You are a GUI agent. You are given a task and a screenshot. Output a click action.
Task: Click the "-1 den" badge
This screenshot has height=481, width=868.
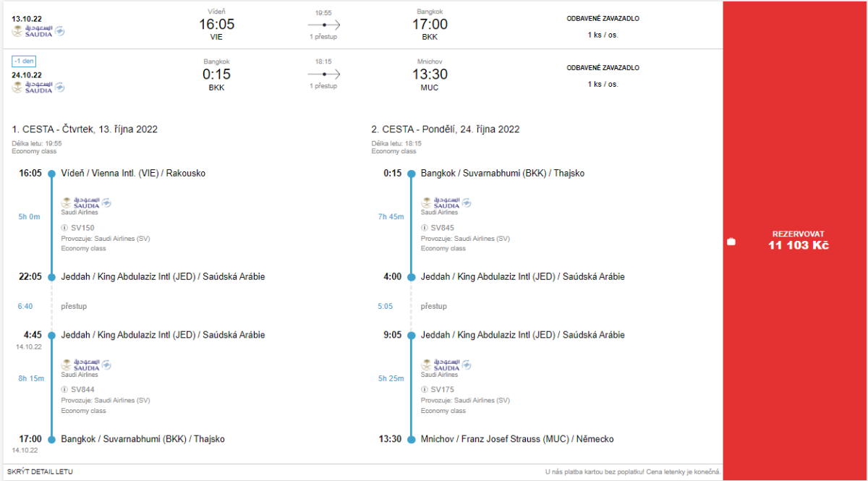tap(24, 61)
